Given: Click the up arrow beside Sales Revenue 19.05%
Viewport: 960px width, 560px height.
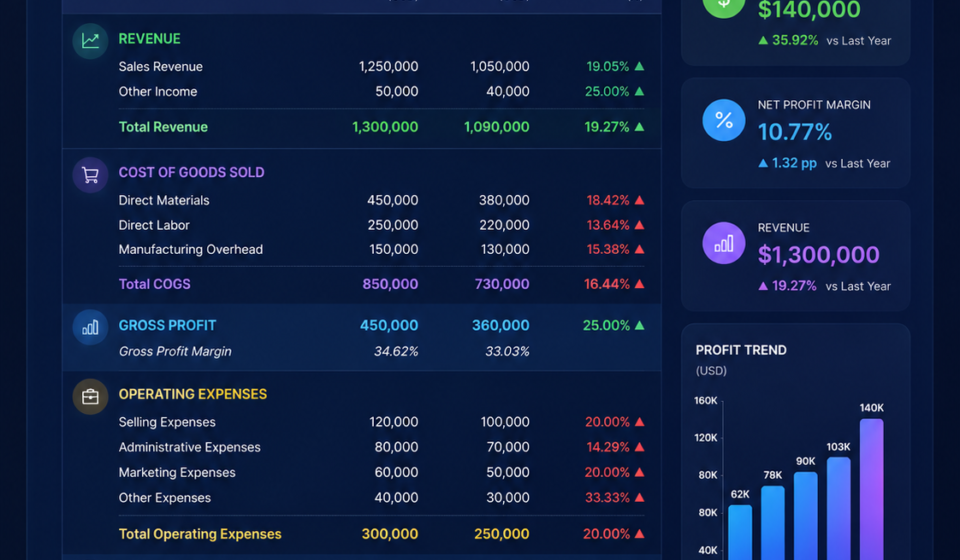Looking at the screenshot, I should (x=639, y=66).
